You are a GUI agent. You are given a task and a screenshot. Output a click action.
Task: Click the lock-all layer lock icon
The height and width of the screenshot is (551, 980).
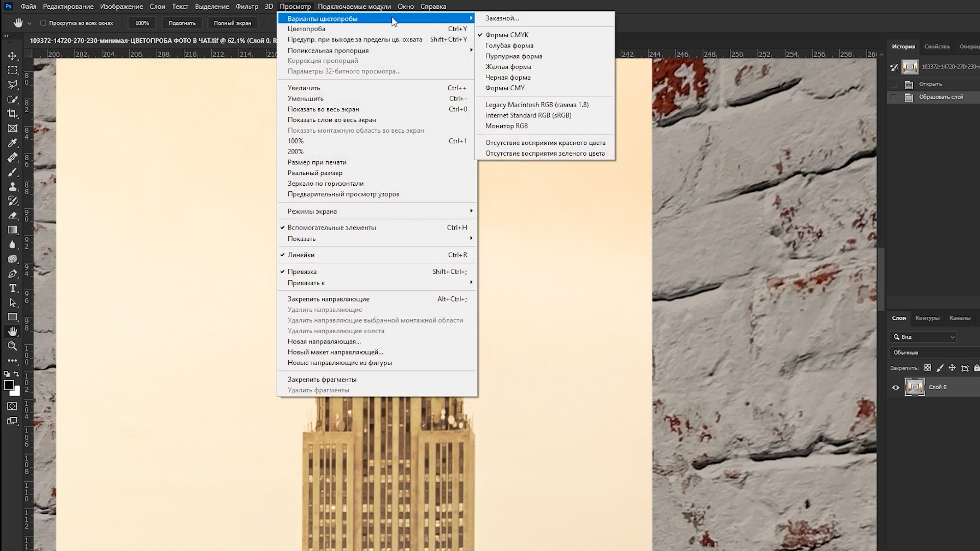pyautogui.click(x=976, y=368)
